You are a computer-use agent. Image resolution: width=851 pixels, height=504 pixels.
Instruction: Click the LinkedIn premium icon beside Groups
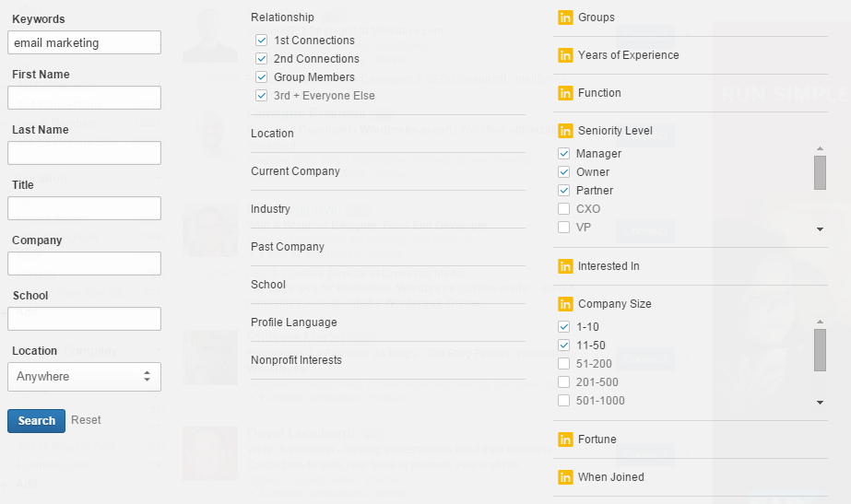point(565,18)
